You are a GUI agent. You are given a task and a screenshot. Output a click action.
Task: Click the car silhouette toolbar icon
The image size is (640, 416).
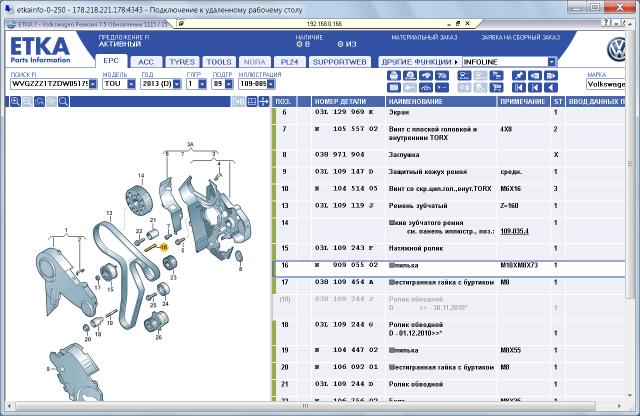425,87
